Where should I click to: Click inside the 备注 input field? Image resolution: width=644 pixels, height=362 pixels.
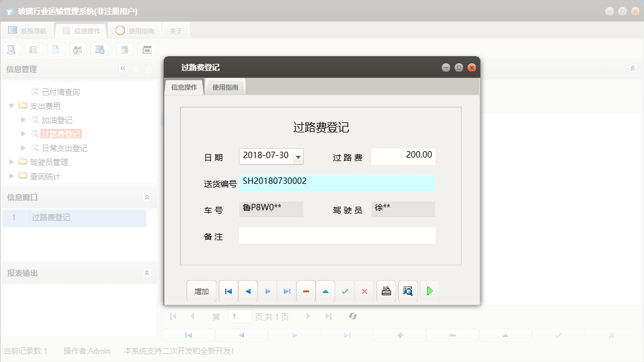click(x=337, y=235)
